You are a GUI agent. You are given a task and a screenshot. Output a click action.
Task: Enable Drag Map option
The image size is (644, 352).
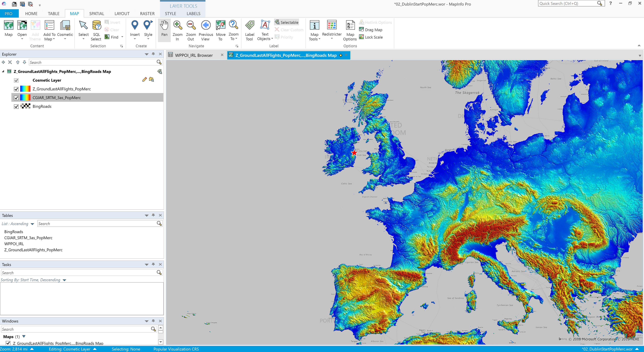pos(371,30)
